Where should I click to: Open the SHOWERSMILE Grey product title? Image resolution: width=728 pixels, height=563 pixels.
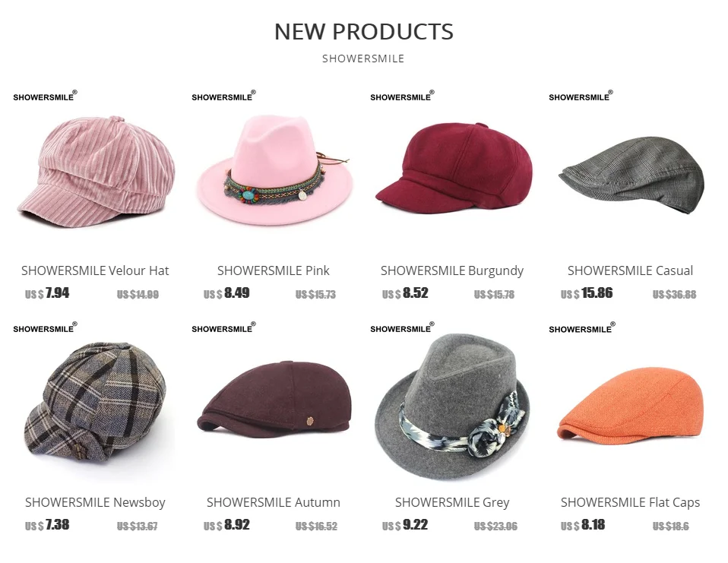(x=452, y=503)
